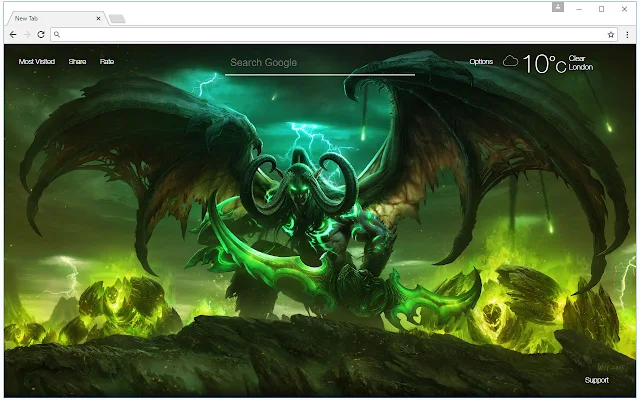Viewport: 640px width, 400px height.
Task: Close the browser window
Action: coord(624,9)
